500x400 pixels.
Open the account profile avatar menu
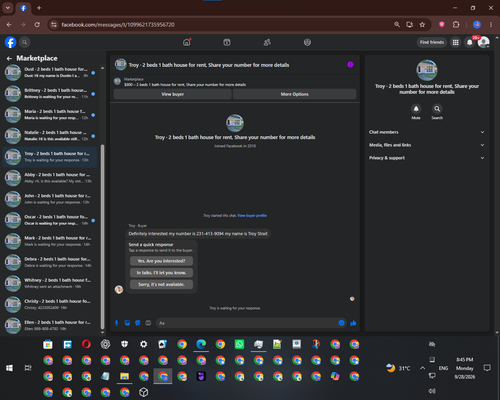tap(483, 42)
